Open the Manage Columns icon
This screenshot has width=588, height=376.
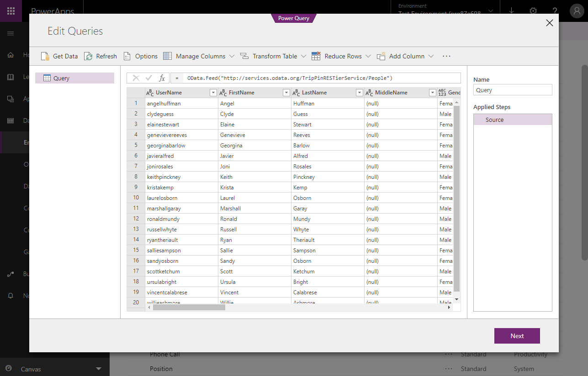[x=166, y=56]
